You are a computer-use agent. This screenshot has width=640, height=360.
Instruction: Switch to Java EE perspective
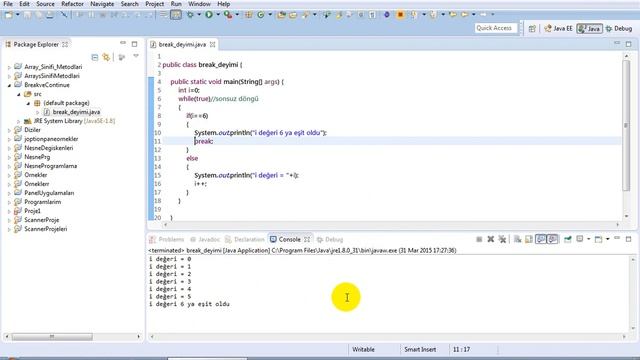point(558,29)
